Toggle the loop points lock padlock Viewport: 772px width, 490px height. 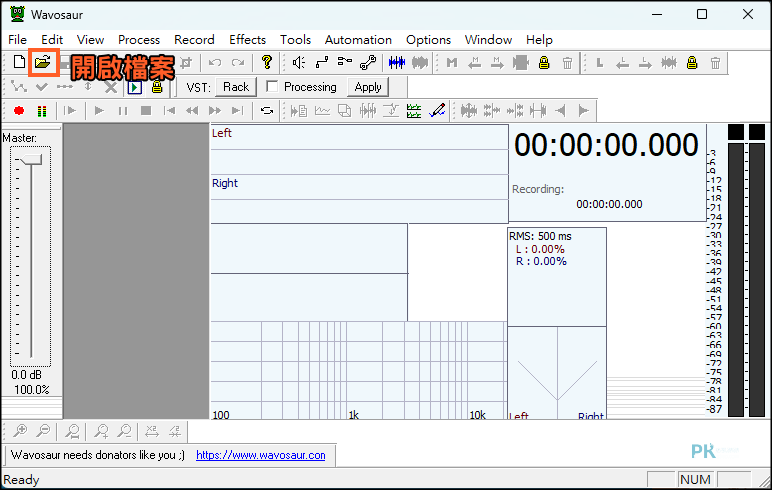pos(692,63)
